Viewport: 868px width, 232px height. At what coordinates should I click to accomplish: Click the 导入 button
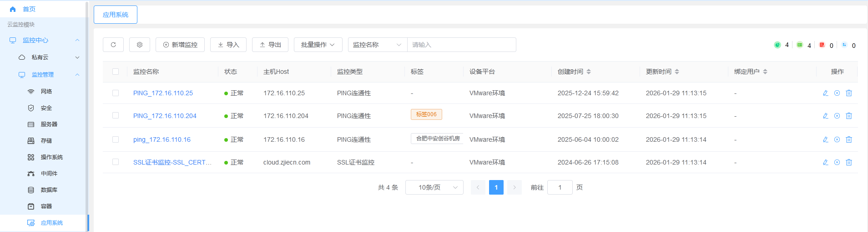[228, 45]
